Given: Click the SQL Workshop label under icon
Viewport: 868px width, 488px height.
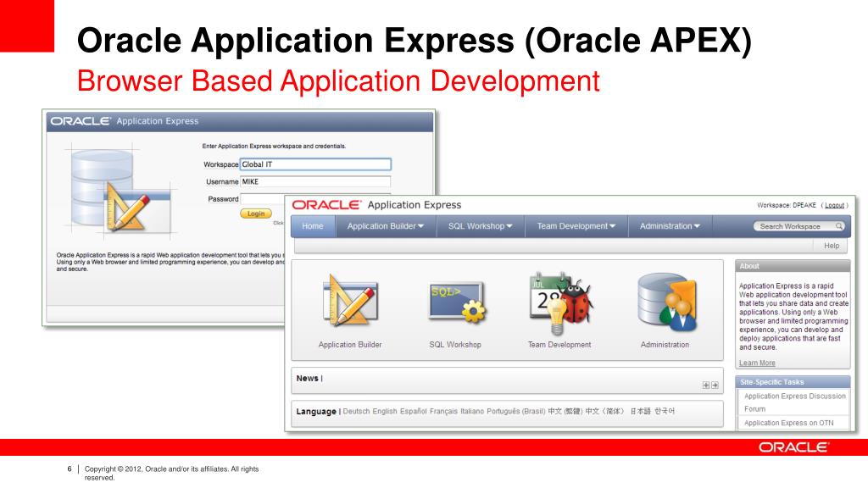Looking at the screenshot, I should (x=455, y=344).
